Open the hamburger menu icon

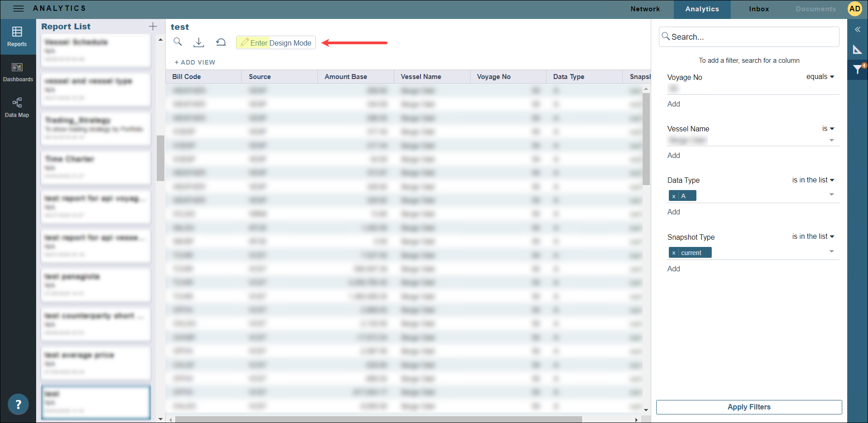(18, 9)
